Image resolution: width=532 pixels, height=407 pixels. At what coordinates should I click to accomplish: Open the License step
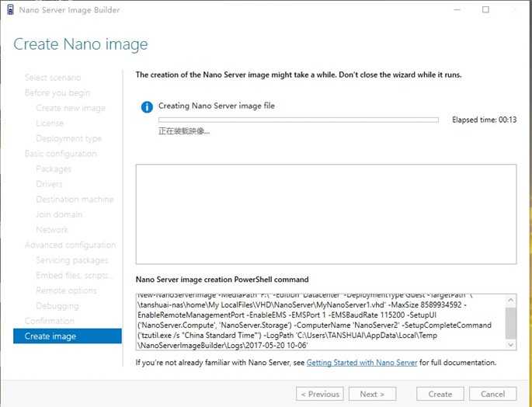coord(50,123)
